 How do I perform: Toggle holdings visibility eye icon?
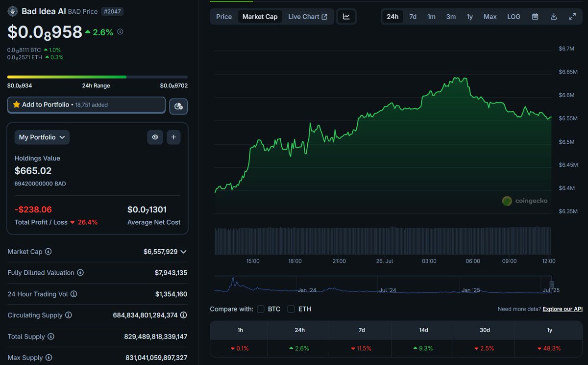pos(155,137)
